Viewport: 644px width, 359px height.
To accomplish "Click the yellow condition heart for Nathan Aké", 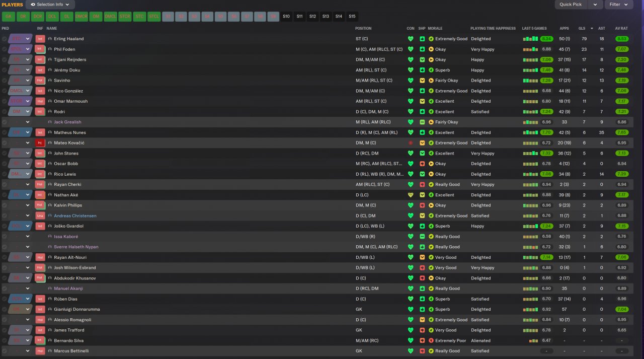I will coord(411,195).
